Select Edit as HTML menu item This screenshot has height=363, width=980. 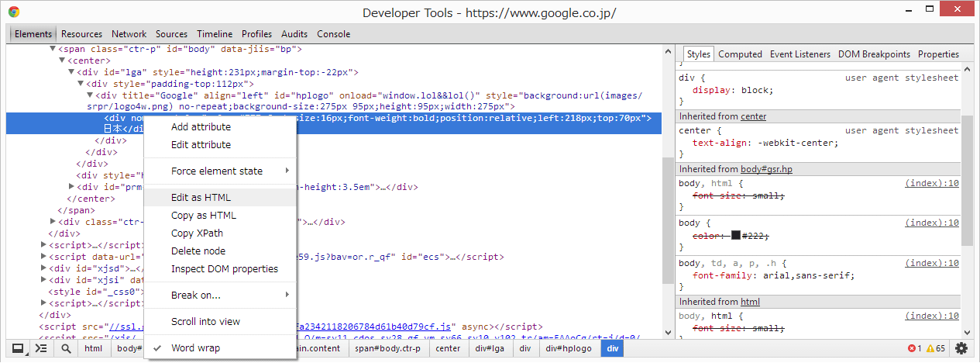pos(220,197)
